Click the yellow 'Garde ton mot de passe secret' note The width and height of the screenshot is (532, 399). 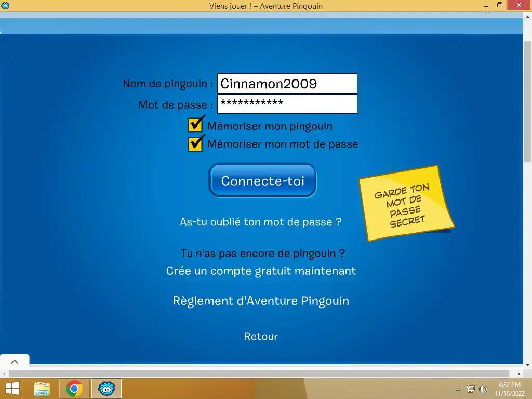(406, 204)
